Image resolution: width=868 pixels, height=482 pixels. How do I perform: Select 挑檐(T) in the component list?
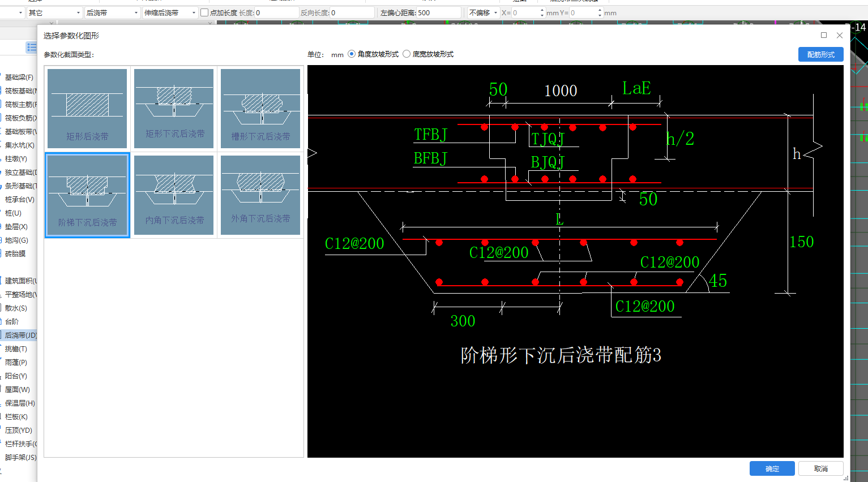(x=16, y=348)
